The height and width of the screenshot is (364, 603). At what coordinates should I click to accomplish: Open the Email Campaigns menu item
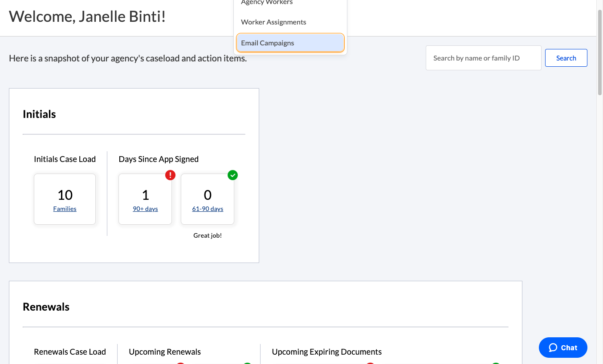290,43
